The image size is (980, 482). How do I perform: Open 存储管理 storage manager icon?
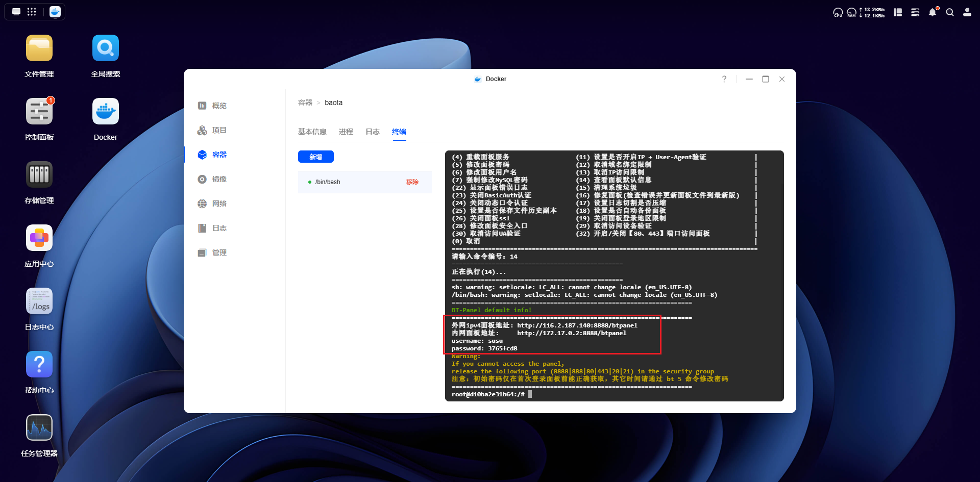[x=39, y=175]
